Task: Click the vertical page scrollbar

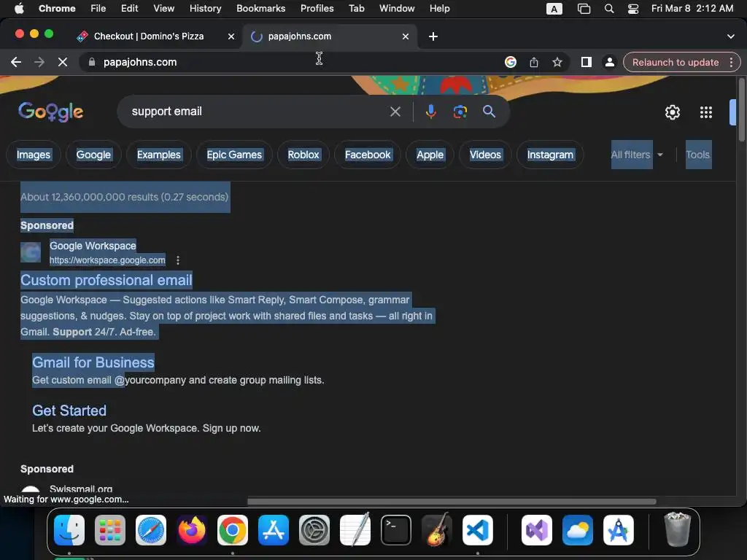Action: pos(741,110)
